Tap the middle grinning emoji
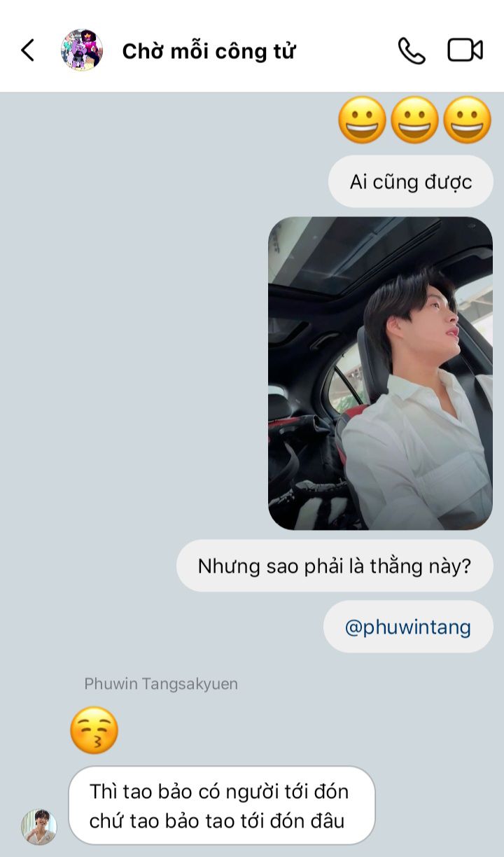This screenshot has height=857, width=504. 414,120
